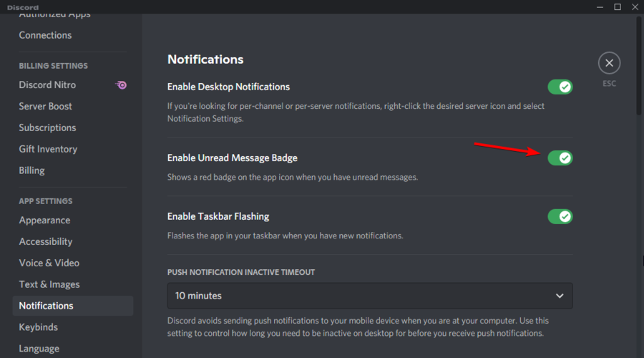This screenshot has height=358, width=644.
Task: Open Subscriptions billing section
Action: tap(47, 128)
